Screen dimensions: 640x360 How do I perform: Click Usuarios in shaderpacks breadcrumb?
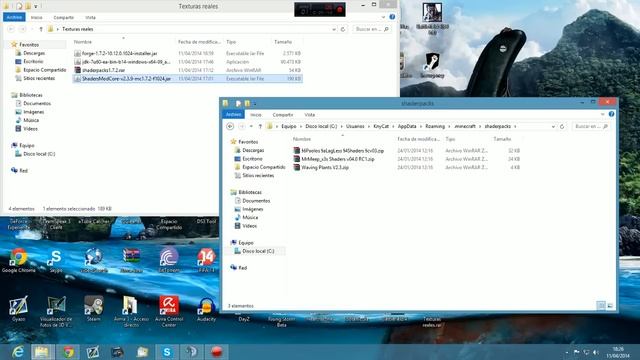click(355, 127)
